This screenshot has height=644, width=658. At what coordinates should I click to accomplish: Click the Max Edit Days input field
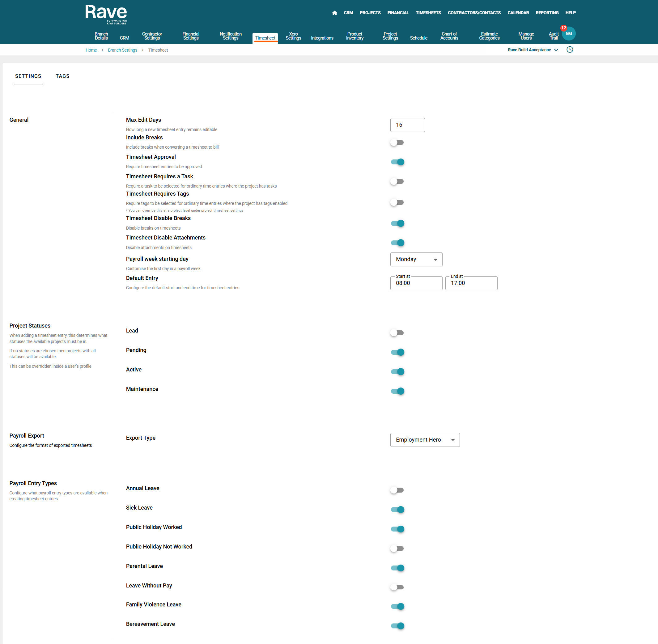click(407, 125)
